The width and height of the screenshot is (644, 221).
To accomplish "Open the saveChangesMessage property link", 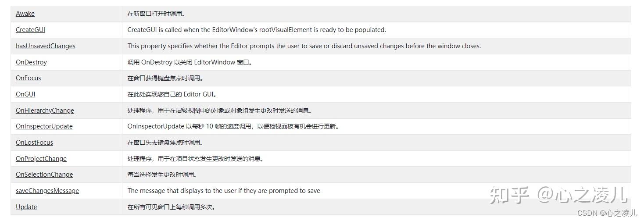I will tap(47, 191).
